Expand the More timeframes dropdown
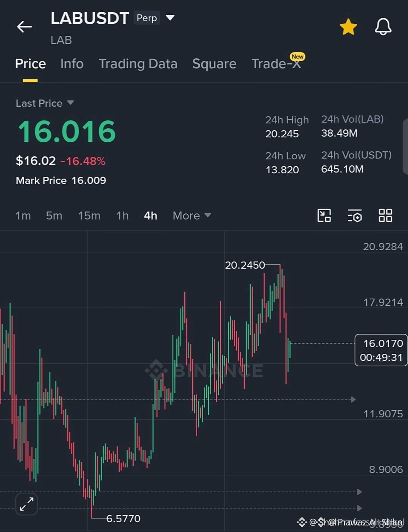 tap(192, 215)
